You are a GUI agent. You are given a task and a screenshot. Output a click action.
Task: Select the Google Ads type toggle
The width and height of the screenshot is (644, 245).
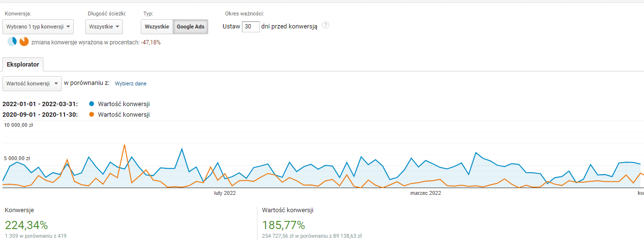pos(190,27)
